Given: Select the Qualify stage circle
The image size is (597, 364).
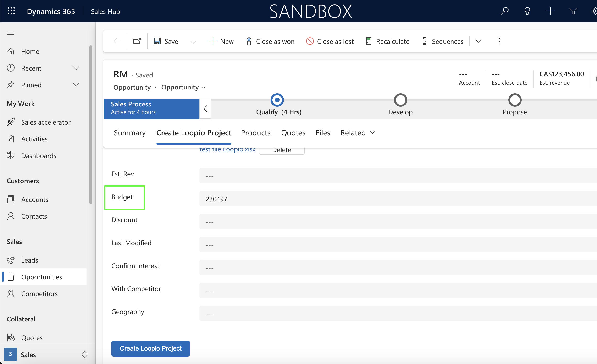Looking at the screenshot, I should click(277, 100).
